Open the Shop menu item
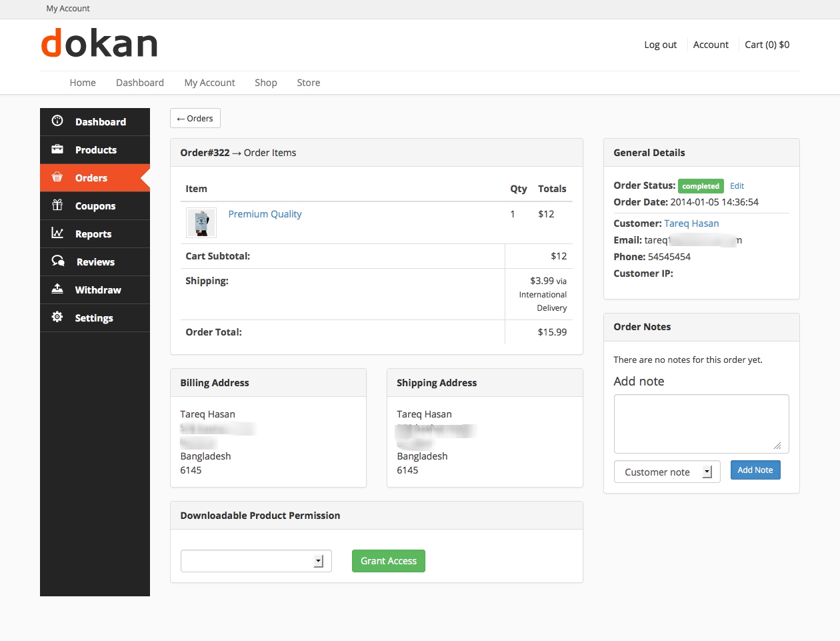840x641 pixels. (x=265, y=83)
